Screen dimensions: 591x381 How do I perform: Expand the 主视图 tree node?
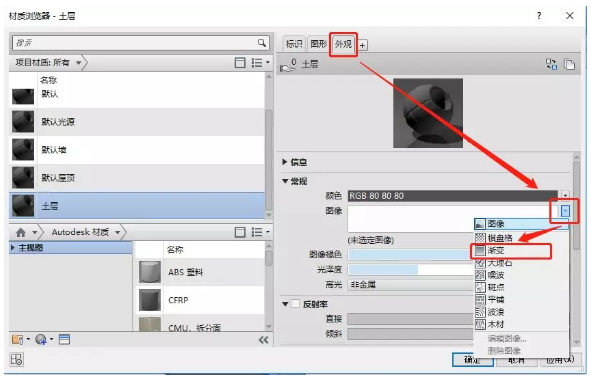tap(13, 248)
